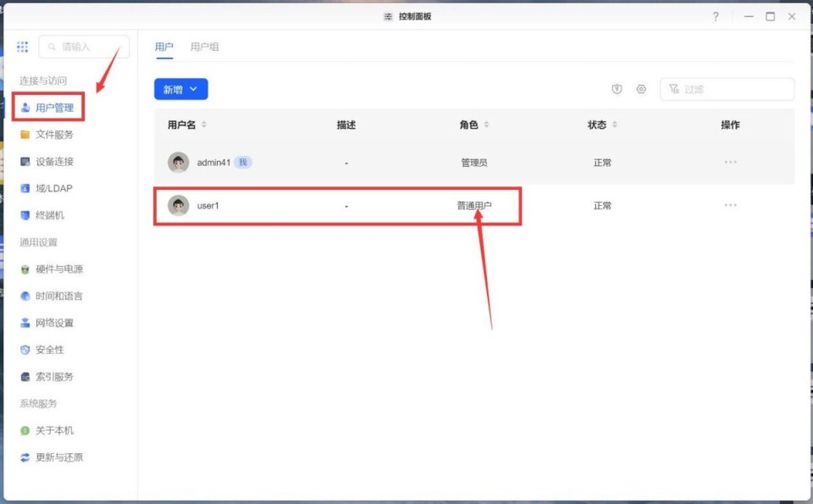
Task: Open the help question mark icon
Action: click(716, 17)
